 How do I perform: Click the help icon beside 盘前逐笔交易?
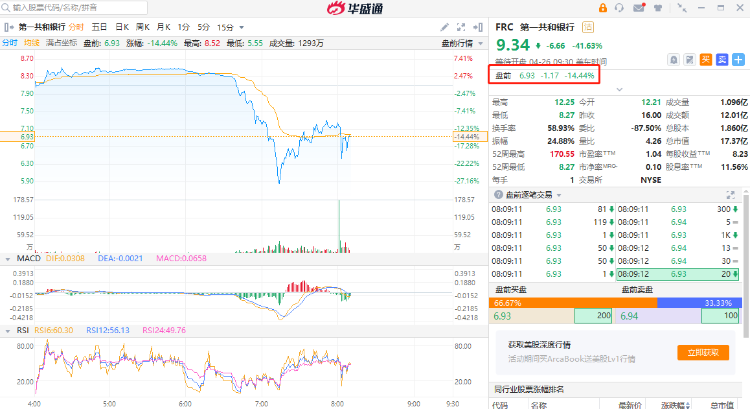[498, 195]
